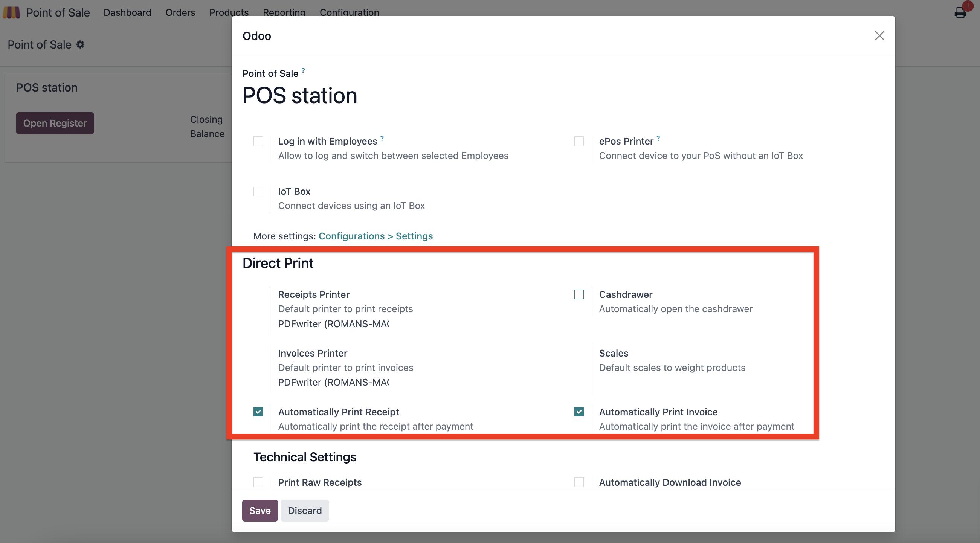
Task: Click the Direct Print section heading
Action: [x=278, y=263]
